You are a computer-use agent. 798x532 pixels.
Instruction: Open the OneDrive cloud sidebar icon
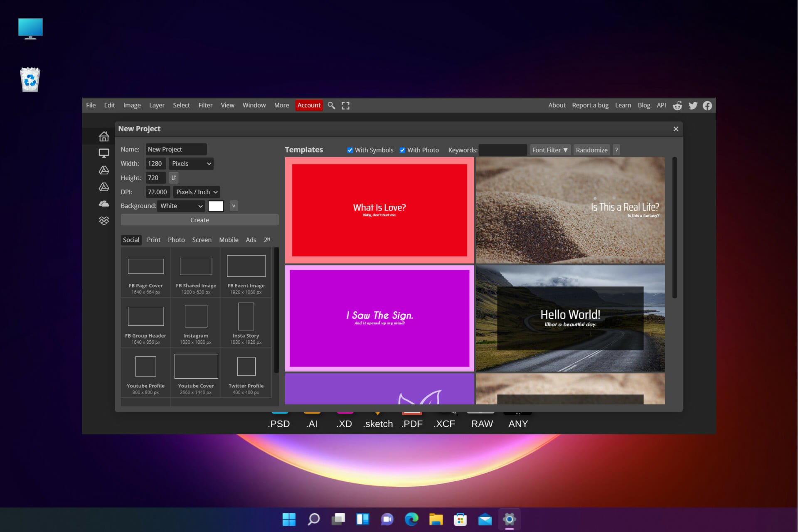pyautogui.click(x=104, y=204)
